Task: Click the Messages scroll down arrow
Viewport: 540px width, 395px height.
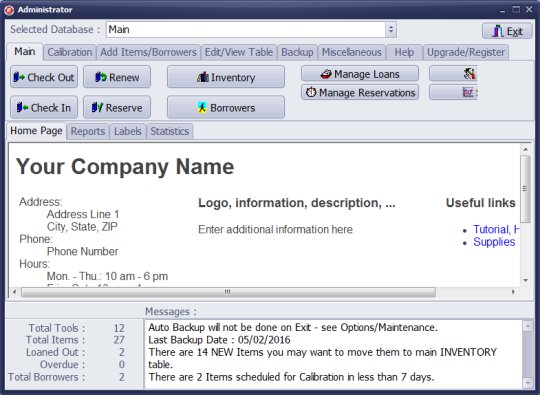Action: click(x=528, y=383)
